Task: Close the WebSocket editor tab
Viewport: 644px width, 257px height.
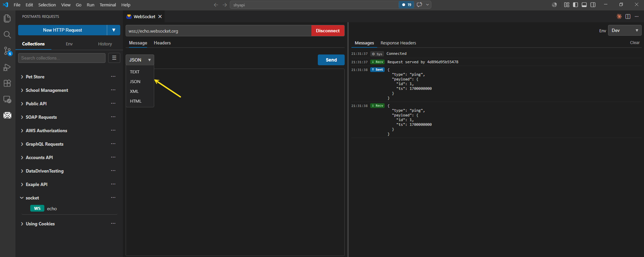Action: pyautogui.click(x=160, y=16)
